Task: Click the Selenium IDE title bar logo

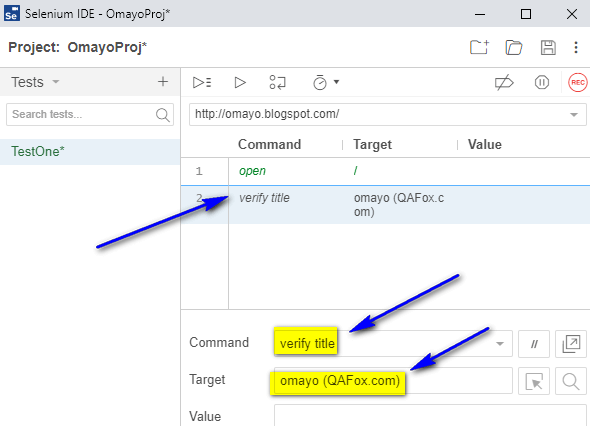Action: pos(12,14)
